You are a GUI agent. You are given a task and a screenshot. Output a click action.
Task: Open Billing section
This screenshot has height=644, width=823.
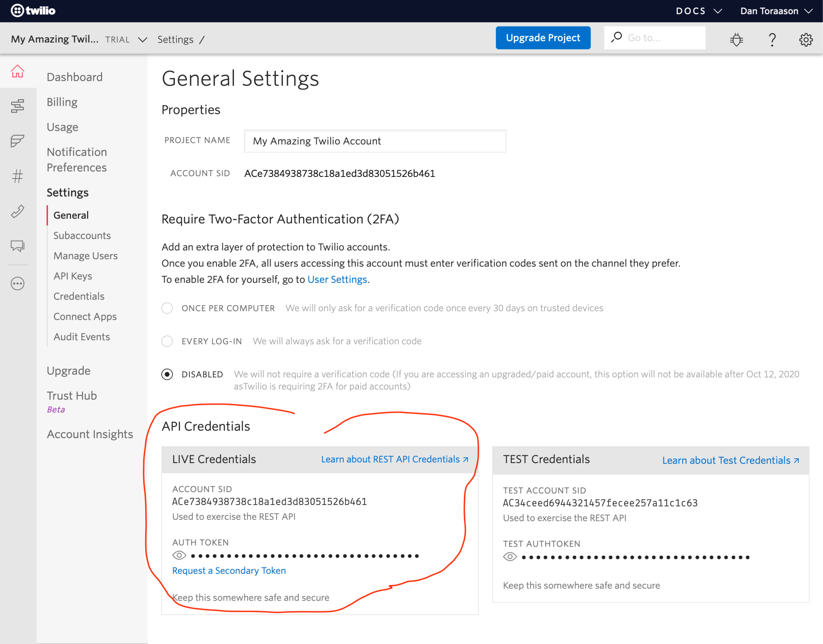tap(62, 102)
